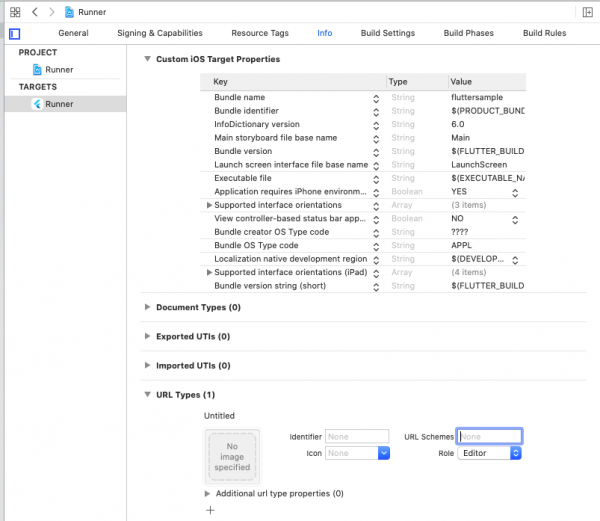The height and width of the screenshot is (521, 600).
Task: Go back with the left arrow
Action: [x=35, y=11]
